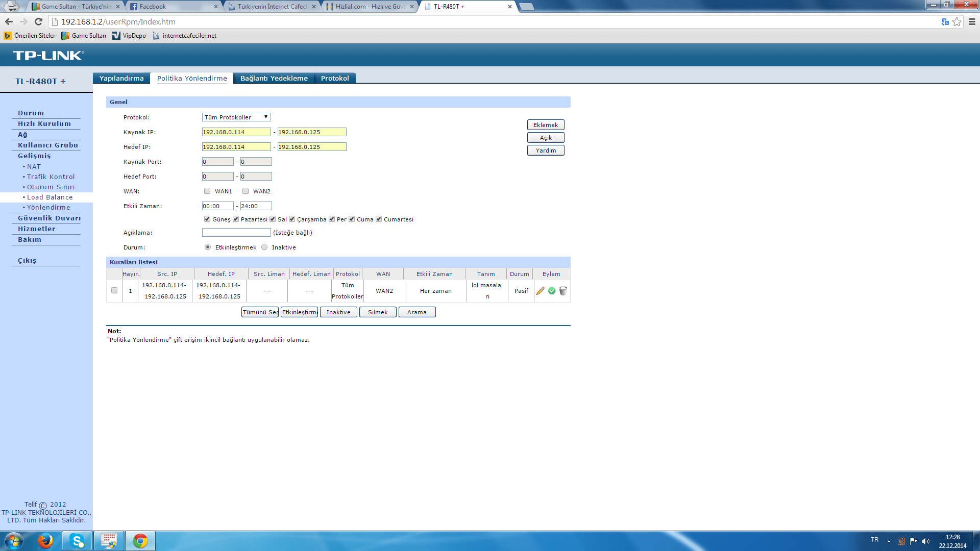Switch to the Yapılandırma tab

(121, 78)
